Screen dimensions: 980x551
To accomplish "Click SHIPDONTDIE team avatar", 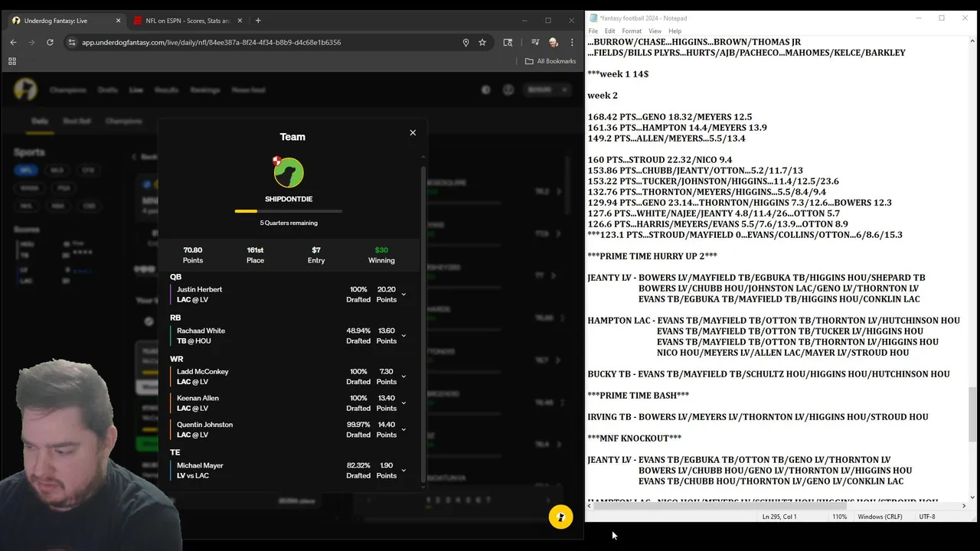I will coord(289,172).
